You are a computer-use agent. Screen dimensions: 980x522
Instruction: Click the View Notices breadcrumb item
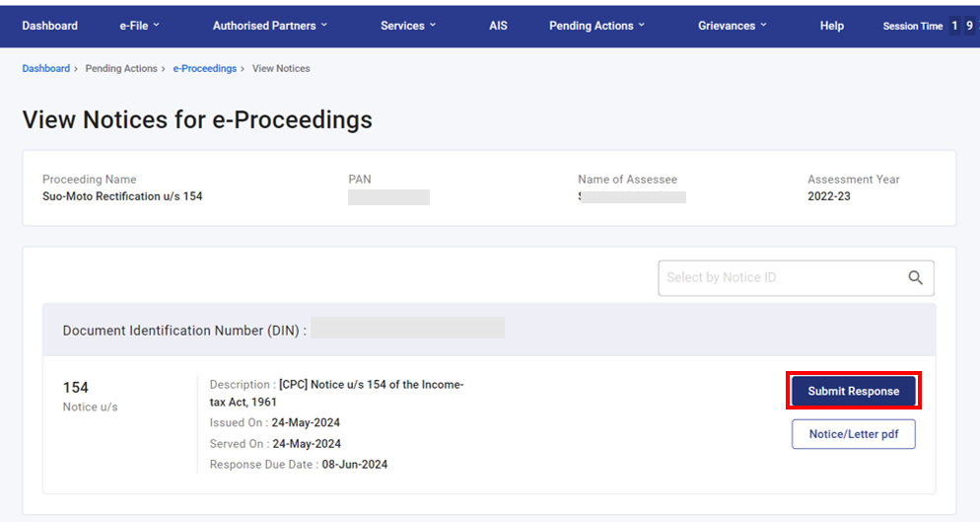pyautogui.click(x=281, y=69)
